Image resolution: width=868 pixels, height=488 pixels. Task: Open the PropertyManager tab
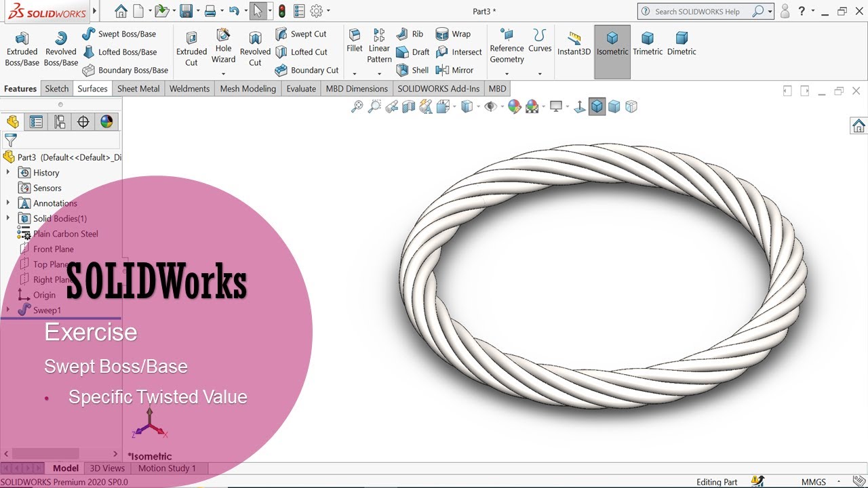pos(36,122)
